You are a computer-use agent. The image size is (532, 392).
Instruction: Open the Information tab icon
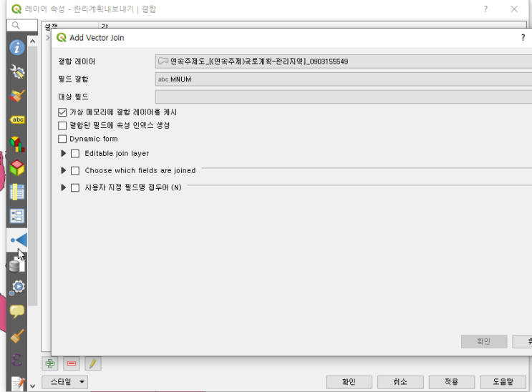coord(17,47)
